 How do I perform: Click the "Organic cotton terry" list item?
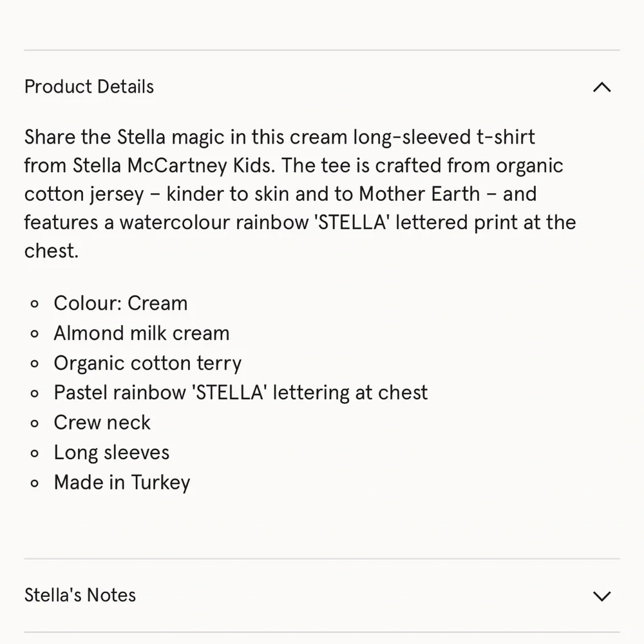point(147,363)
